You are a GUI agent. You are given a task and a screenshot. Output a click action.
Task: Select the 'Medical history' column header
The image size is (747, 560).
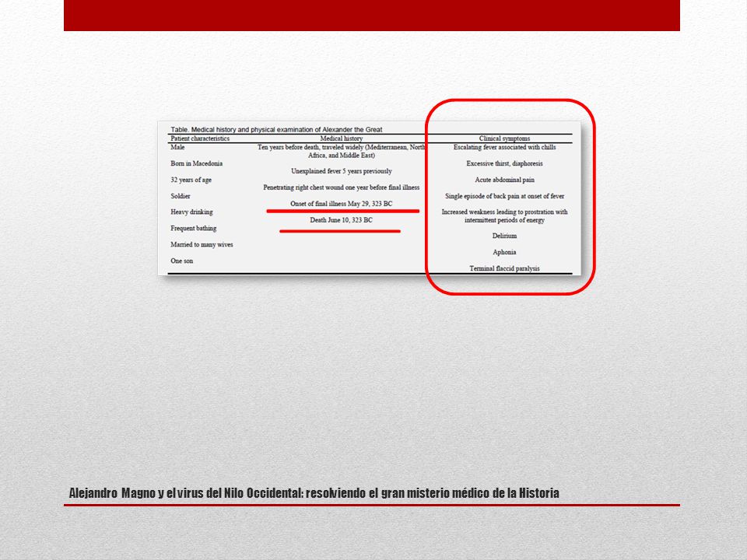[x=341, y=138]
